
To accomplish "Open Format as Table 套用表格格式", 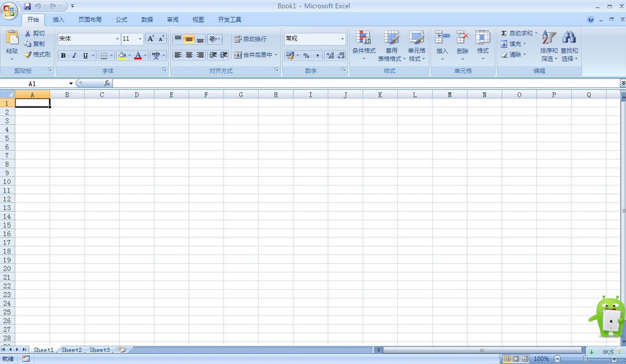I will tap(392, 45).
